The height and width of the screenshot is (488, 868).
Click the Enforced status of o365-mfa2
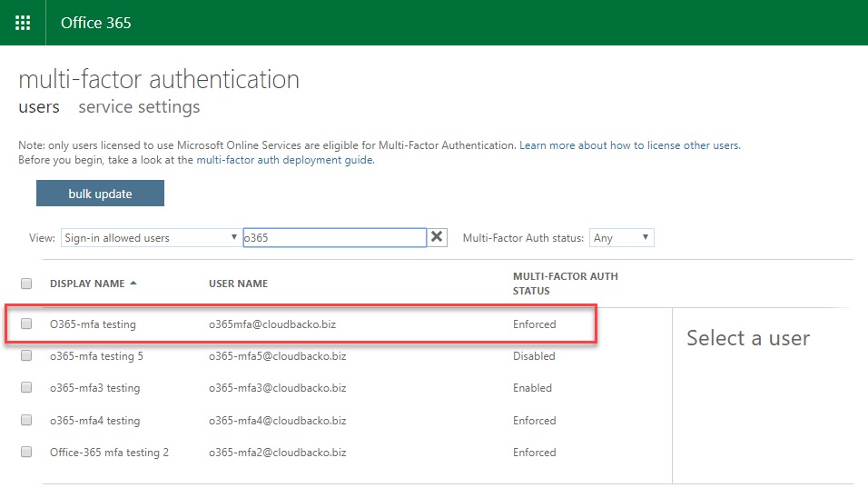click(x=534, y=453)
